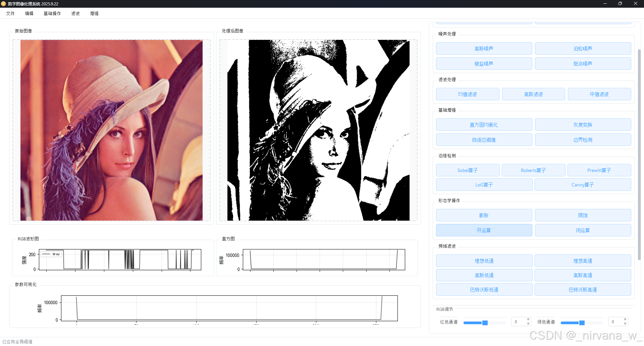Click the highlighted 开运算 button
This screenshot has height=346, width=644.
click(484, 230)
